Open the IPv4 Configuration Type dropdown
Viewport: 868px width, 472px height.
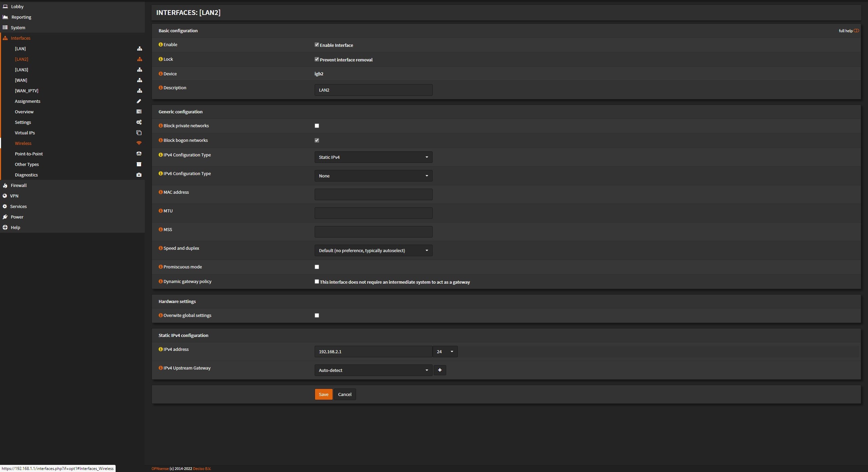[373, 157]
